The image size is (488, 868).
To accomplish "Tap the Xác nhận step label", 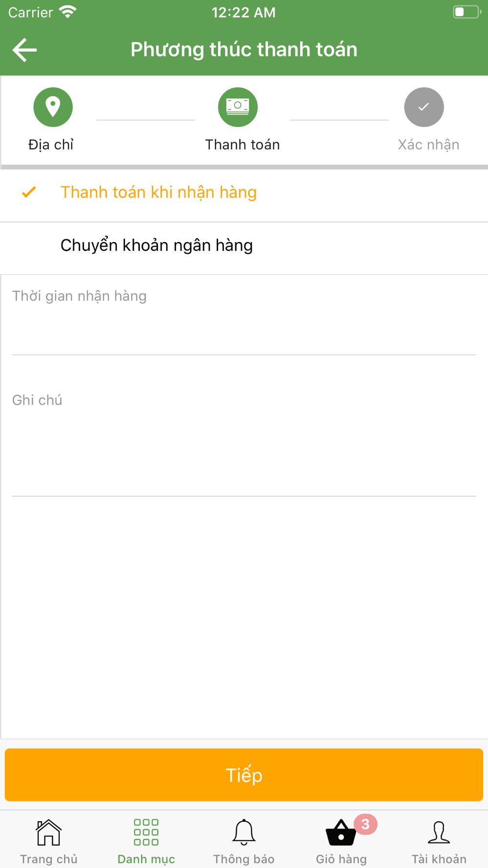I will click(x=428, y=145).
